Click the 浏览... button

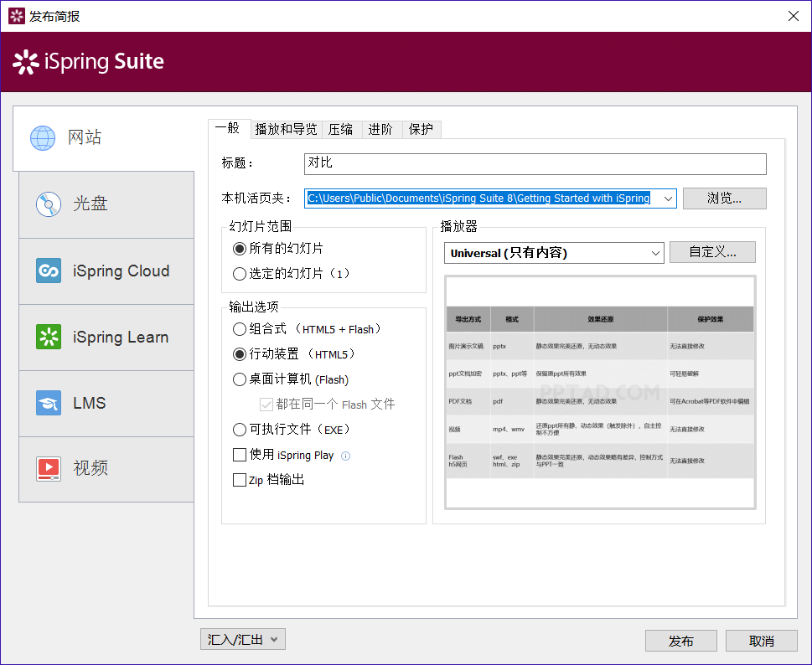(x=725, y=198)
